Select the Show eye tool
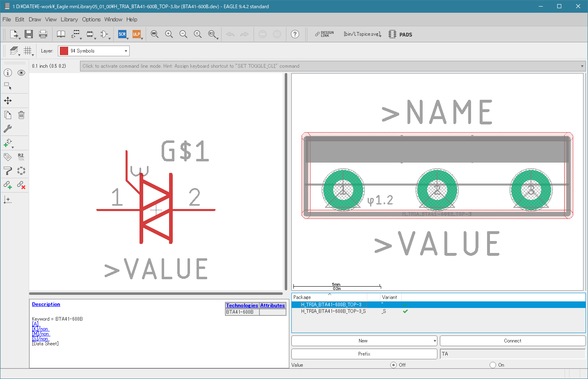 pyautogui.click(x=21, y=73)
